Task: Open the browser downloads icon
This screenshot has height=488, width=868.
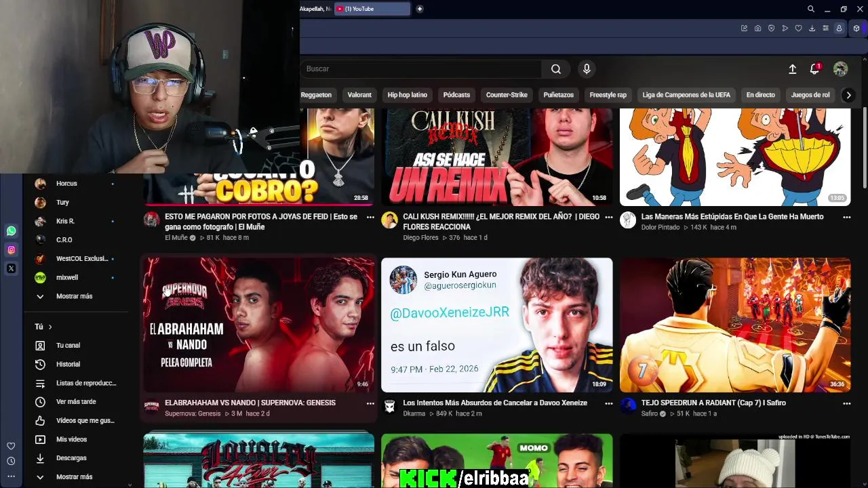Action: point(812,28)
